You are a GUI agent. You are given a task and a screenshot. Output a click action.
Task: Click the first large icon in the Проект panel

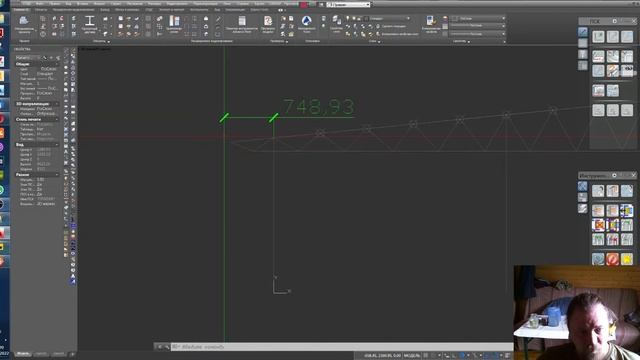pos(24,20)
